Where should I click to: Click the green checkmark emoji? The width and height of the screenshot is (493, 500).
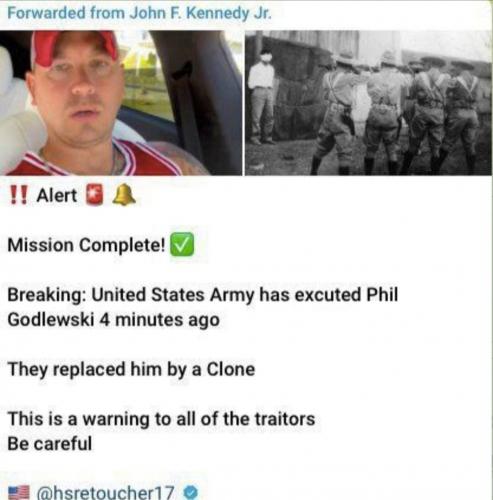182,244
